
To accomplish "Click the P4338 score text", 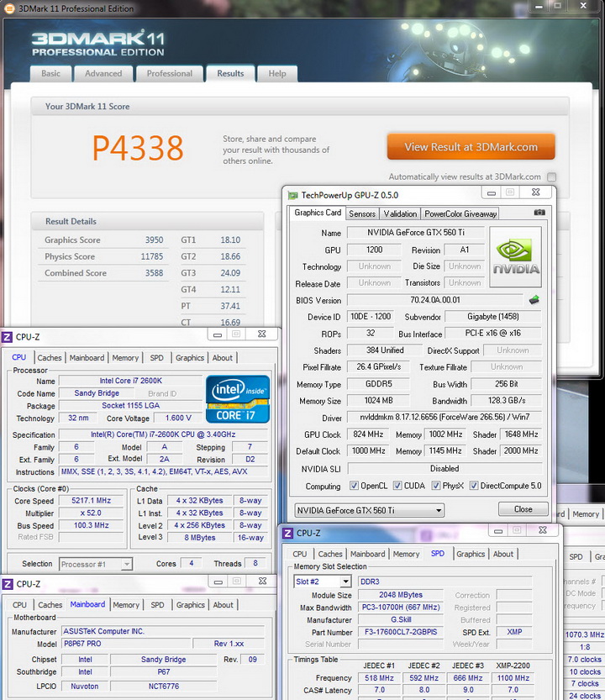I will (138, 148).
